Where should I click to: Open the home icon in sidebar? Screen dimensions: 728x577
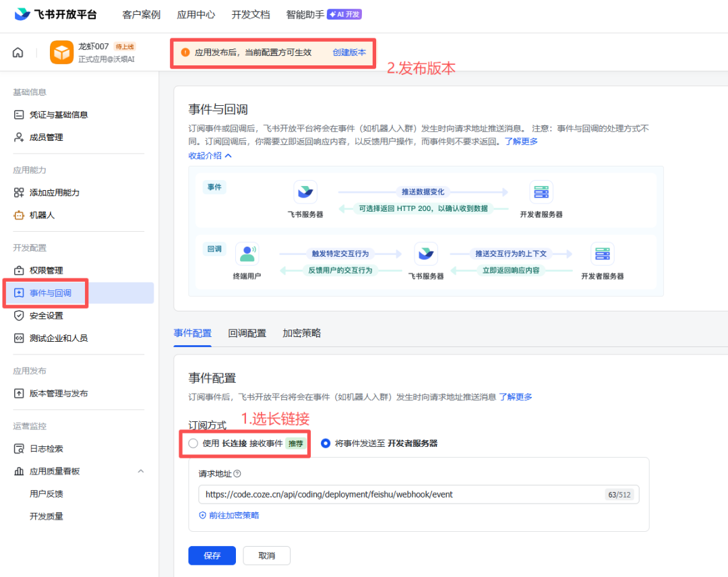18,52
